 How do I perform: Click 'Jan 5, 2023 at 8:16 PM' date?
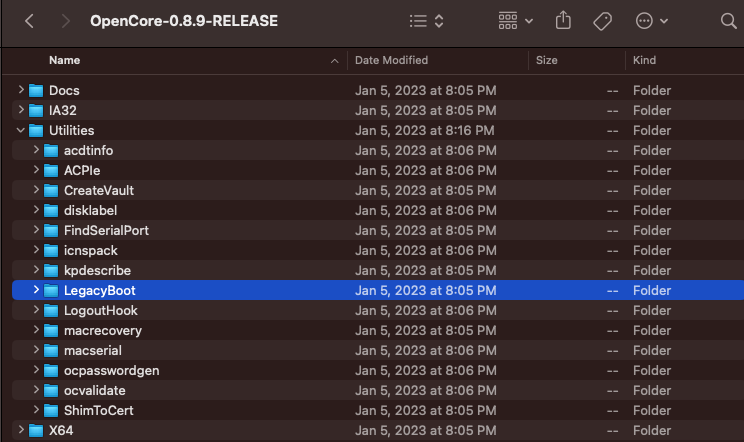tap(425, 130)
